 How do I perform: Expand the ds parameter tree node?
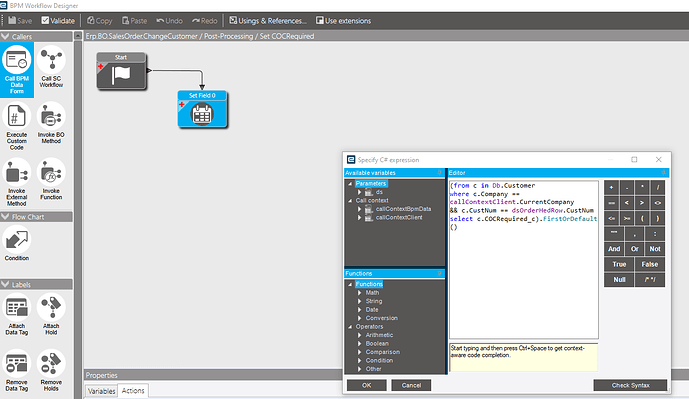click(x=359, y=192)
